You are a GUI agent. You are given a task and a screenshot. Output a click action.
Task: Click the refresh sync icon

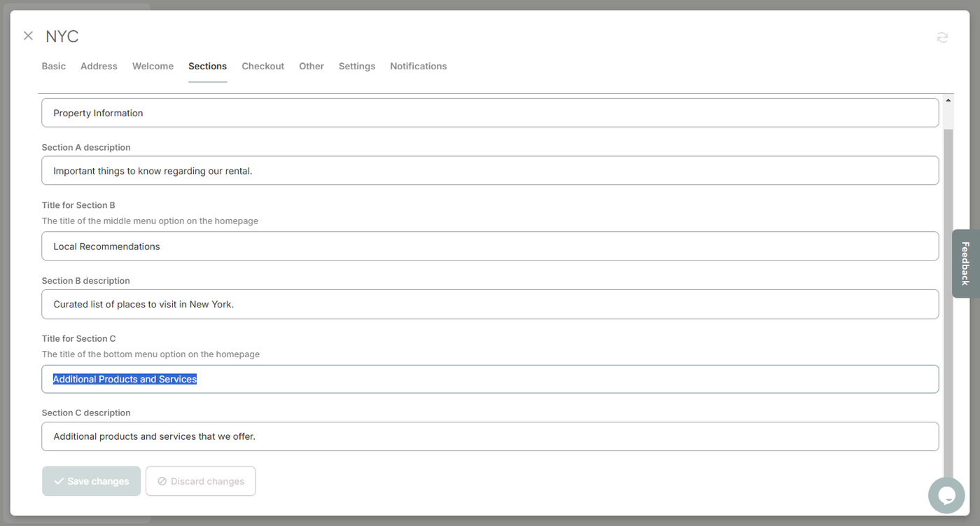pyautogui.click(x=942, y=37)
